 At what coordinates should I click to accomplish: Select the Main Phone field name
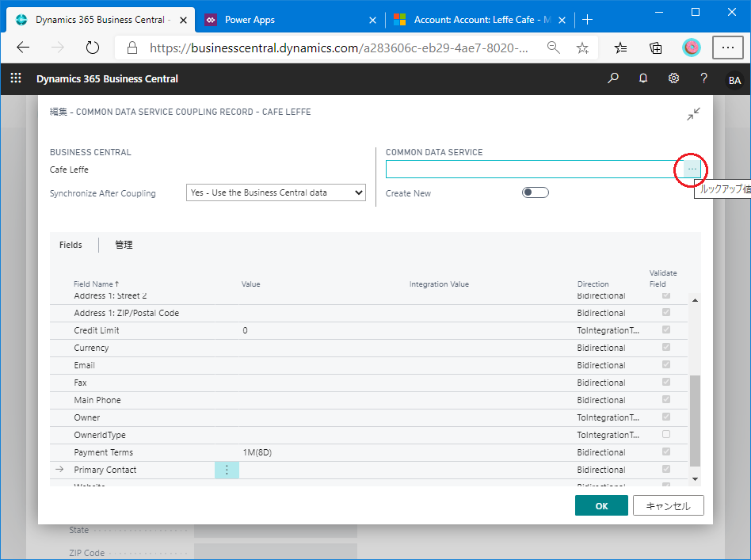click(97, 400)
